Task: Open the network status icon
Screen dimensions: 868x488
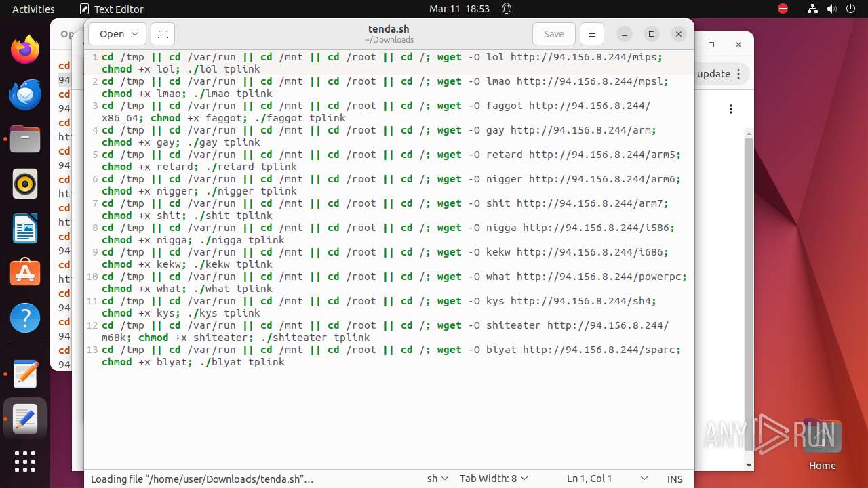Action: (x=812, y=9)
